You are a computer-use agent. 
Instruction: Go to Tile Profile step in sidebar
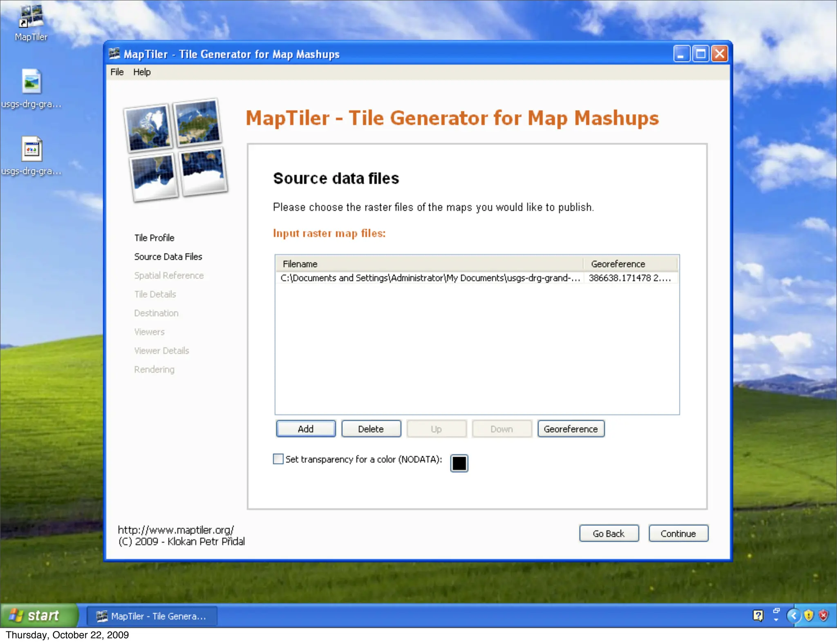[154, 238]
